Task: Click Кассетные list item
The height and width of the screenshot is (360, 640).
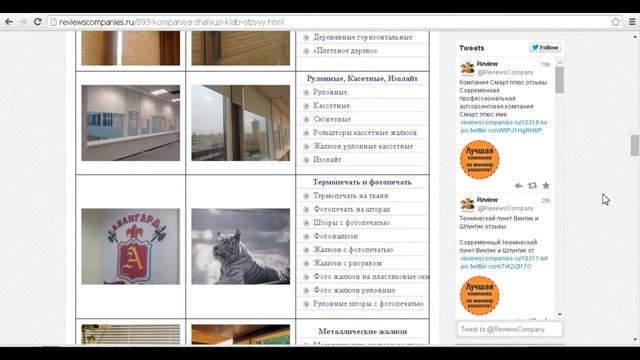Action: pos(331,106)
